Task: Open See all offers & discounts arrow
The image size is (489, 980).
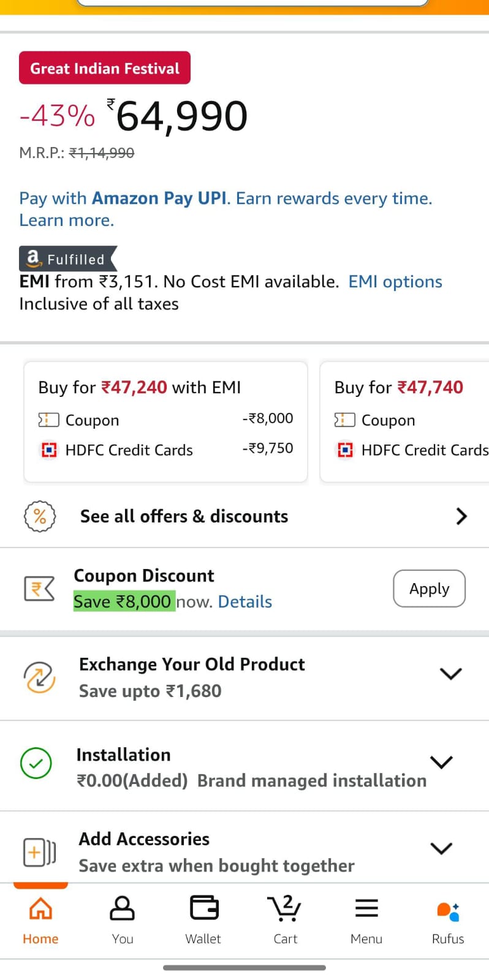Action: pos(461,516)
